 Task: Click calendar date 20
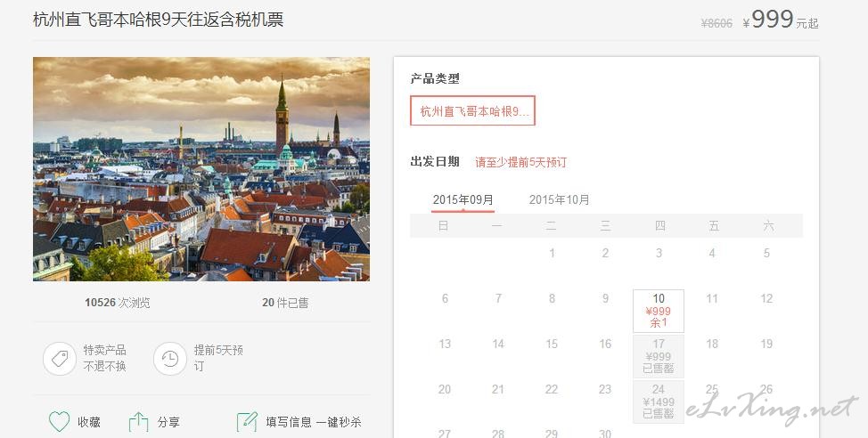click(x=445, y=389)
